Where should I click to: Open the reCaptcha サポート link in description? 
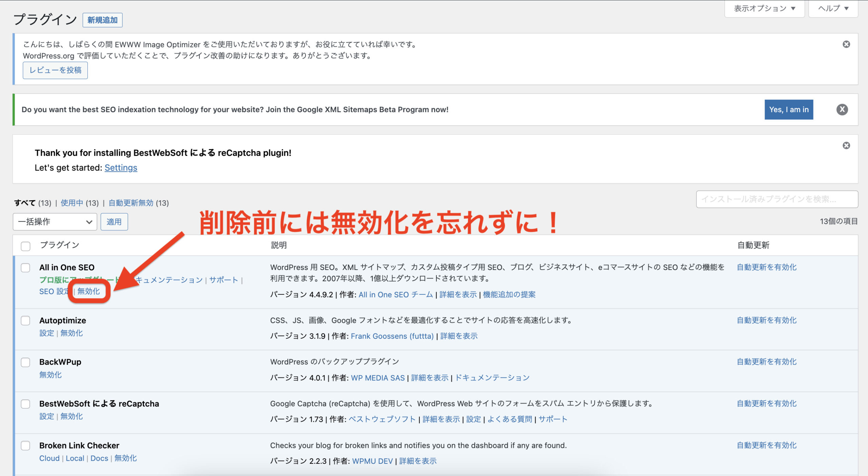click(x=553, y=419)
